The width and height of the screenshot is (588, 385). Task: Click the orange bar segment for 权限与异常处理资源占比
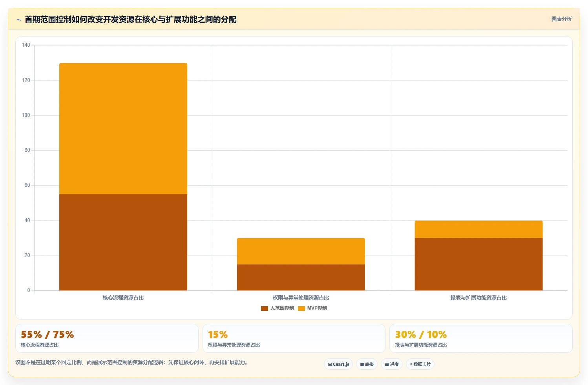[x=301, y=251]
